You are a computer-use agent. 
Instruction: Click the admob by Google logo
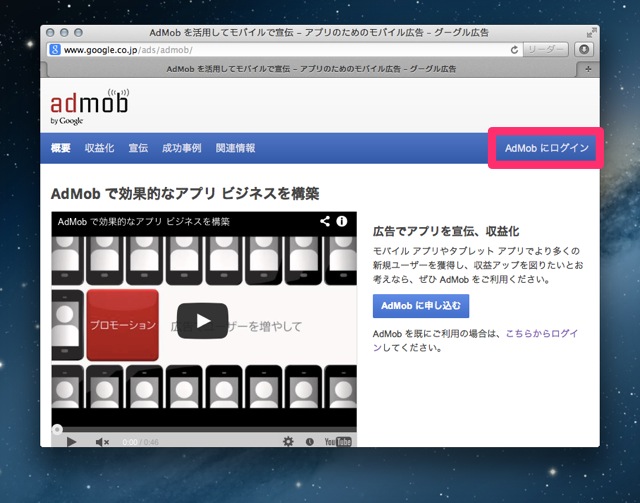pos(90,107)
